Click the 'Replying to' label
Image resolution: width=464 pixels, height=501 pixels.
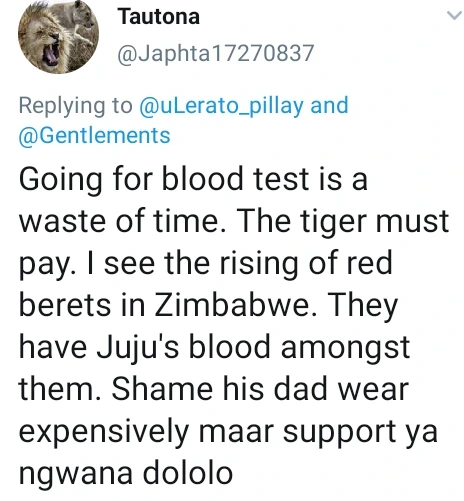[x=75, y=106]
